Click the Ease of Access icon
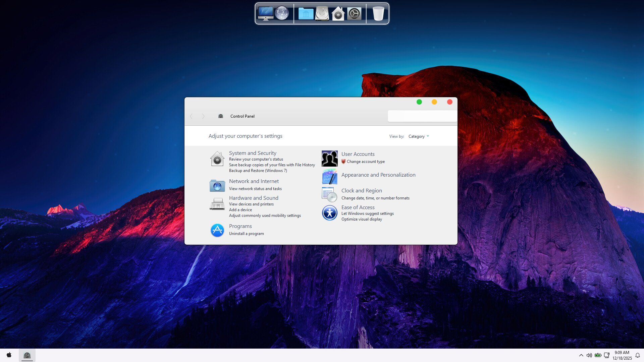Viewport: 644px width, 362px height. (x=329, y=213)
